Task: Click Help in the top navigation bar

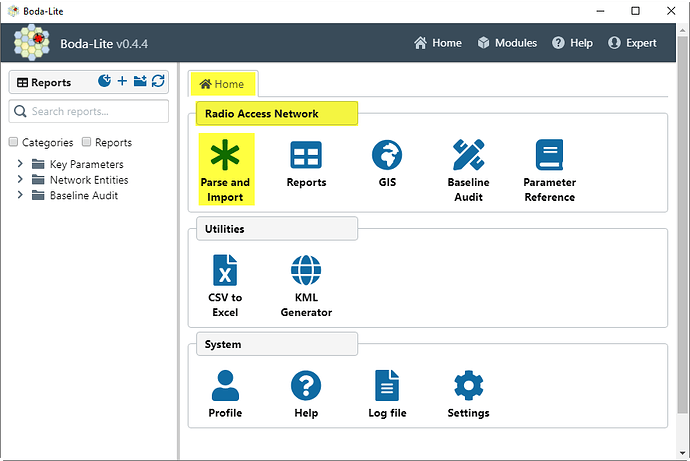Action: (572, 43)
